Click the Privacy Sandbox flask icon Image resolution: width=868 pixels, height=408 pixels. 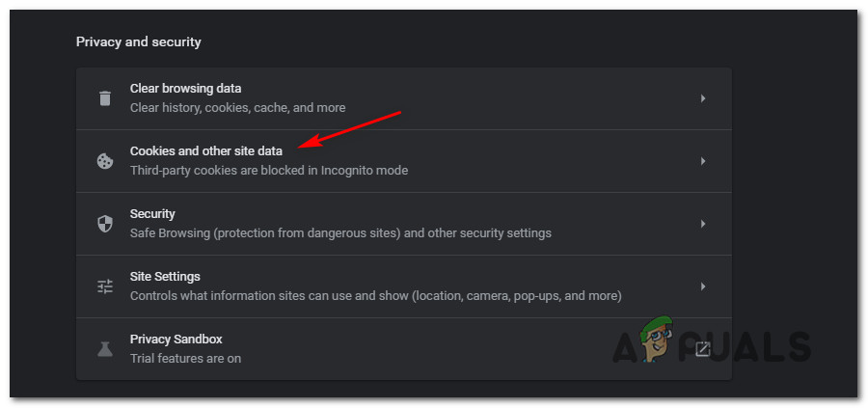105,349
